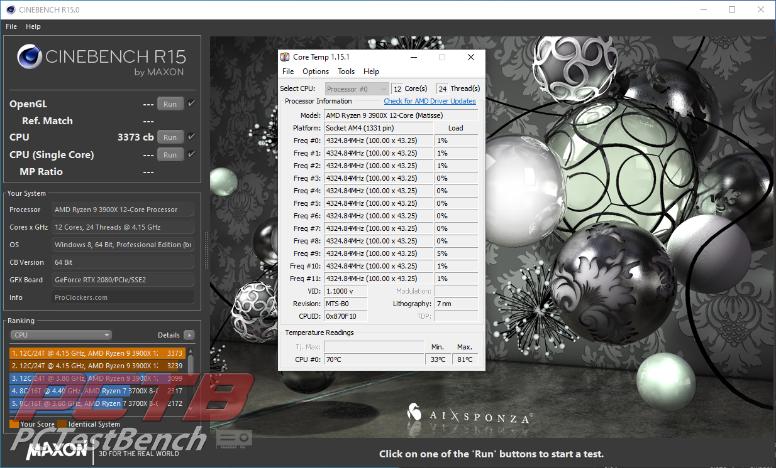Open Core Temp File menu
The height and width of the screenshot is (468, 776).
tap(288, 71)
